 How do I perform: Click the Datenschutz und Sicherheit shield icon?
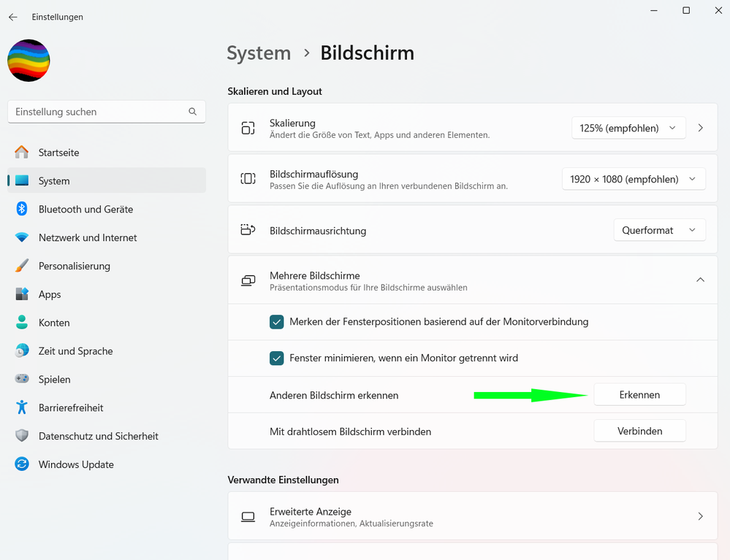click(x=22, y=436)
